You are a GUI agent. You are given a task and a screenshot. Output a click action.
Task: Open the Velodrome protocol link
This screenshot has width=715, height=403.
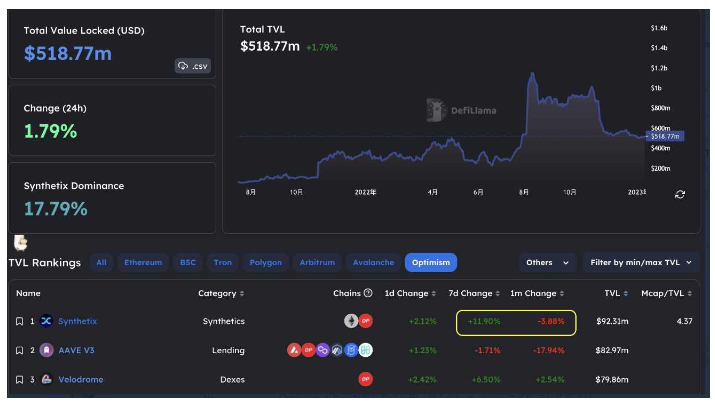[81, 380]
